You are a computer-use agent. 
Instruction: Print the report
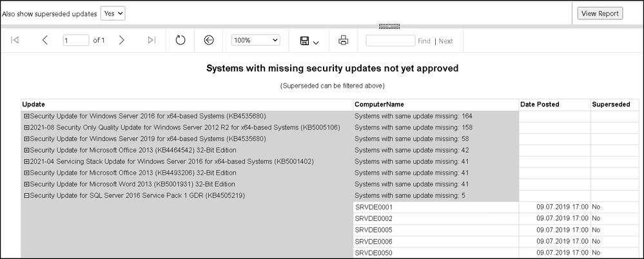pos(344,41)
